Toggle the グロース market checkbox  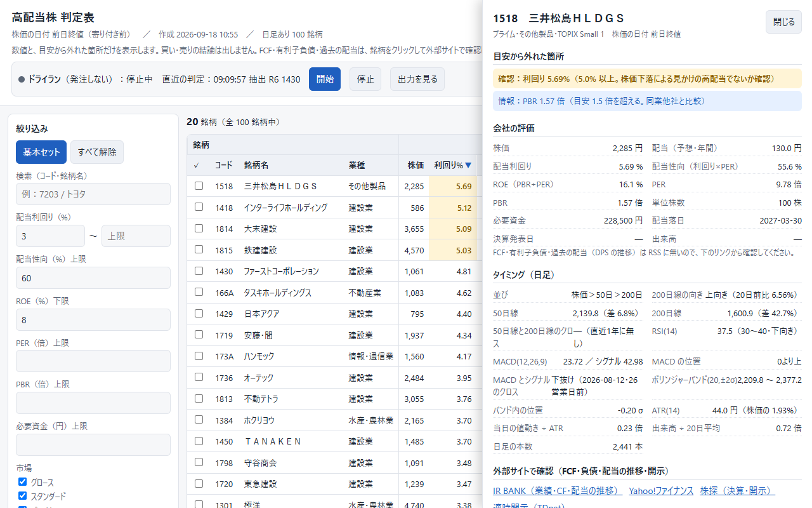[22, 482]
